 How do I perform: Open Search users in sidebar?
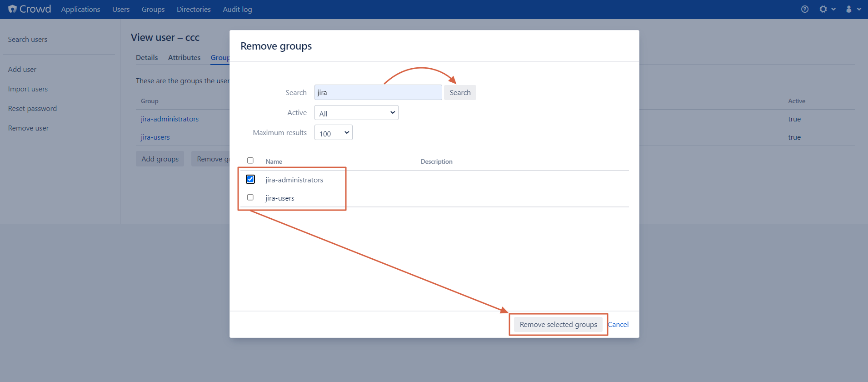[x=28, y=40]
